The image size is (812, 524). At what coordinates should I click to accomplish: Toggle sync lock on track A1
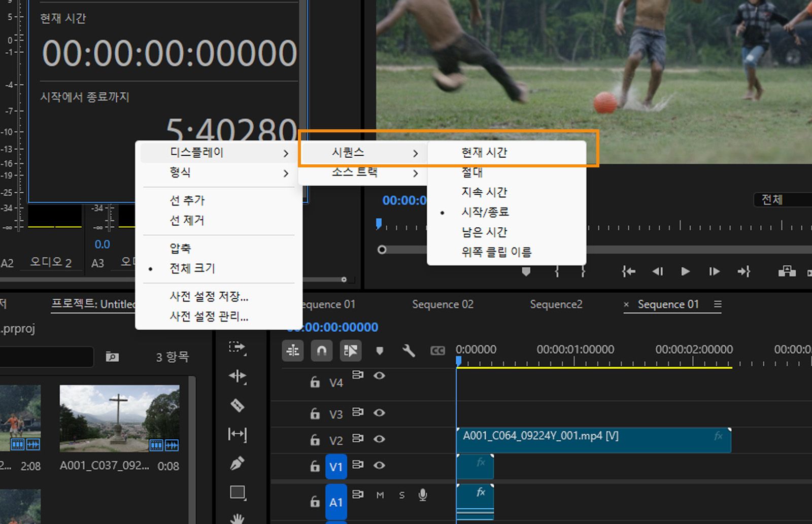point(358,494)
